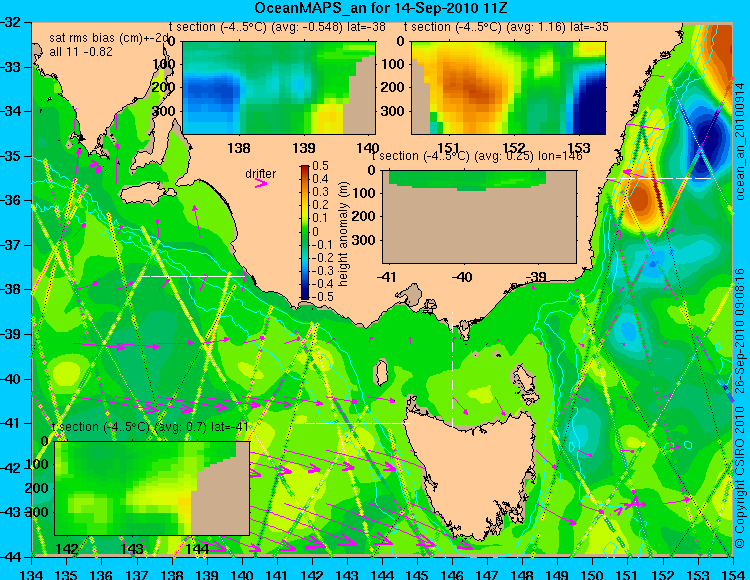Click the 't section ... lon=146' inset title

(477, 156)
